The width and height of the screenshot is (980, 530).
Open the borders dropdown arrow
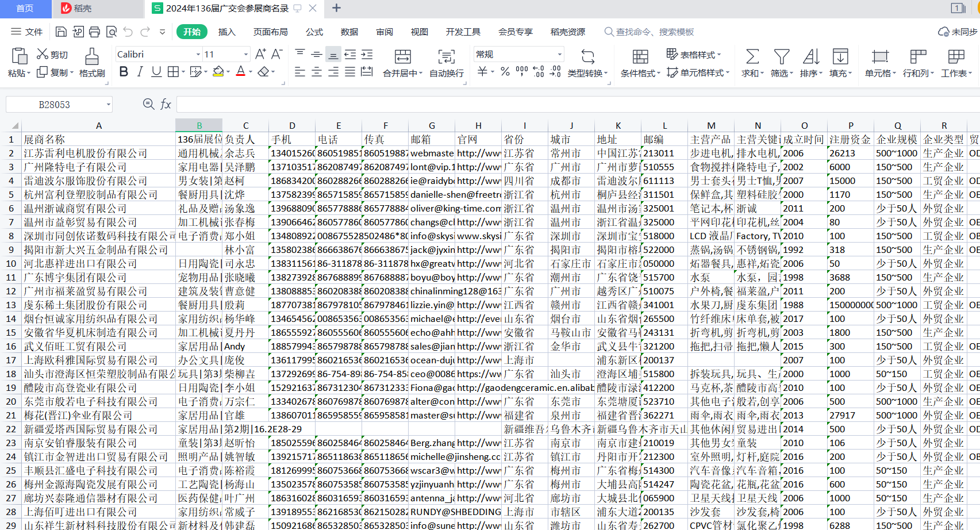pos(183,72)
